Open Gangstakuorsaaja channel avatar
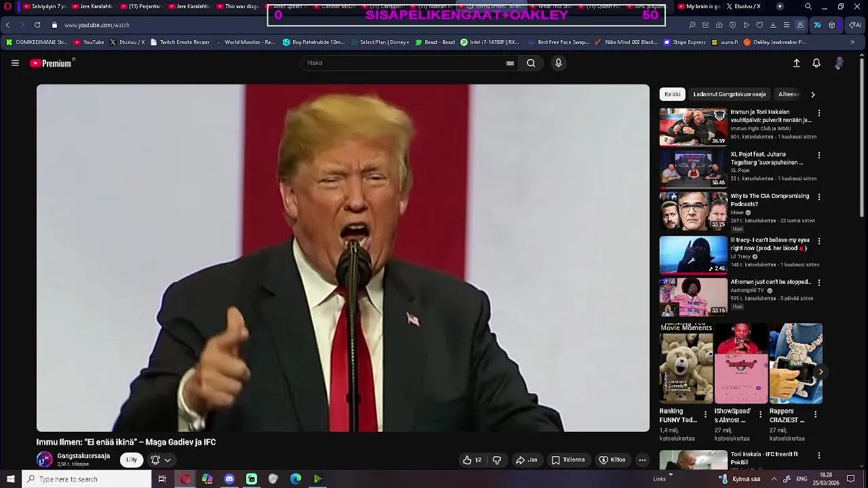Viewport: 868px width, 488px height. (x=44, y=460)
